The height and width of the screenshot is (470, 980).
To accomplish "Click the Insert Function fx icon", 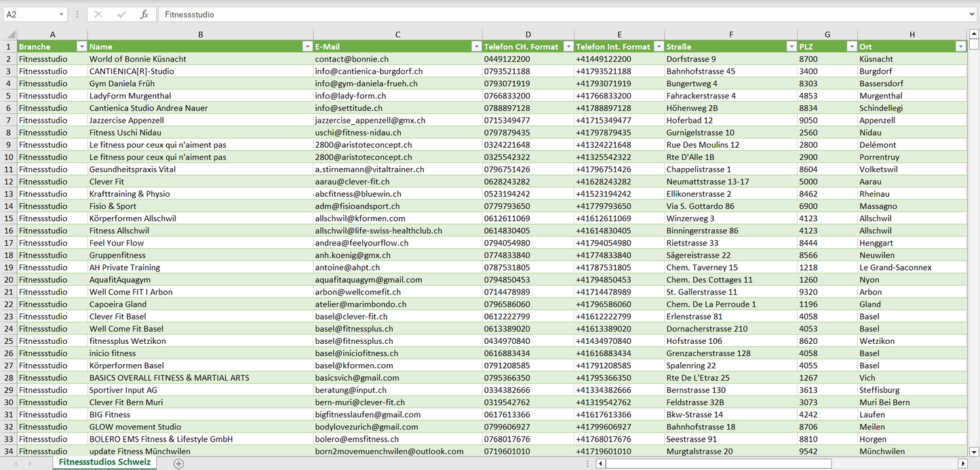I will tap(144, 14).
